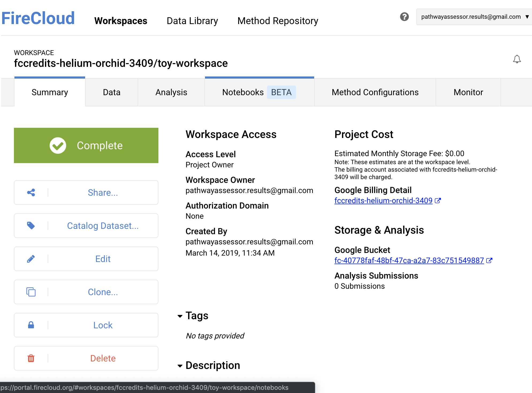532x393 pixels.
Task: Click the Lock button label
Action: pos(103,325)
